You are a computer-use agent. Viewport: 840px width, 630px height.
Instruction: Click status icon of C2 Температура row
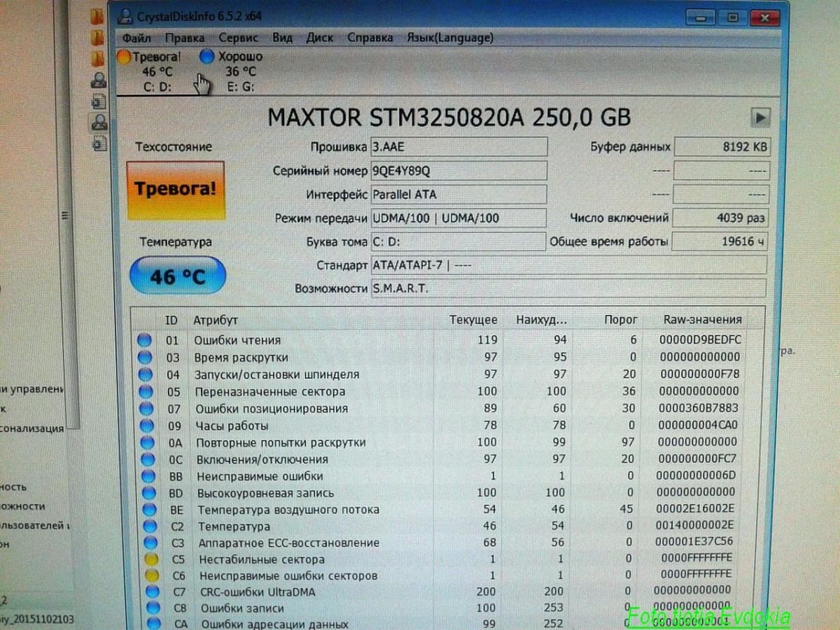pos(150,526)
